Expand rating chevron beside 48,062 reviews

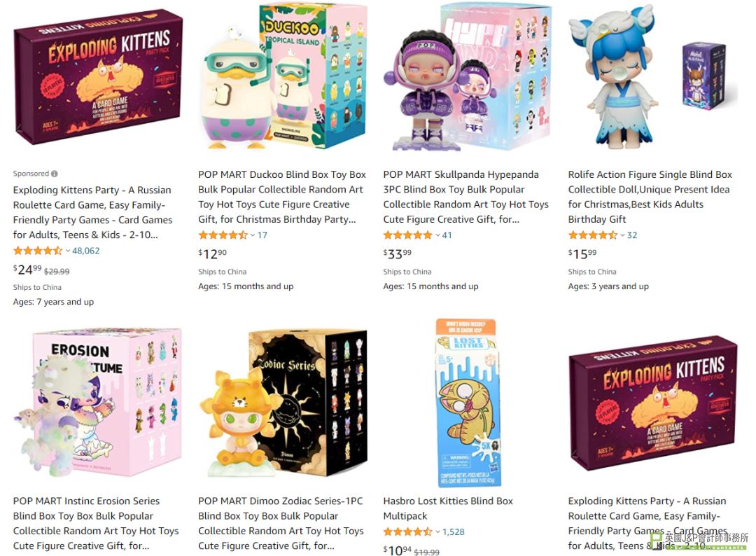(68, 251)
